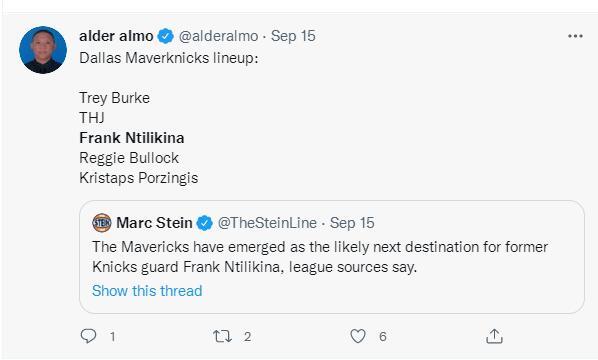Open the @TheSteinLine handle
Image resolution: width=598 pixels, height=360 pixels.
267,223
